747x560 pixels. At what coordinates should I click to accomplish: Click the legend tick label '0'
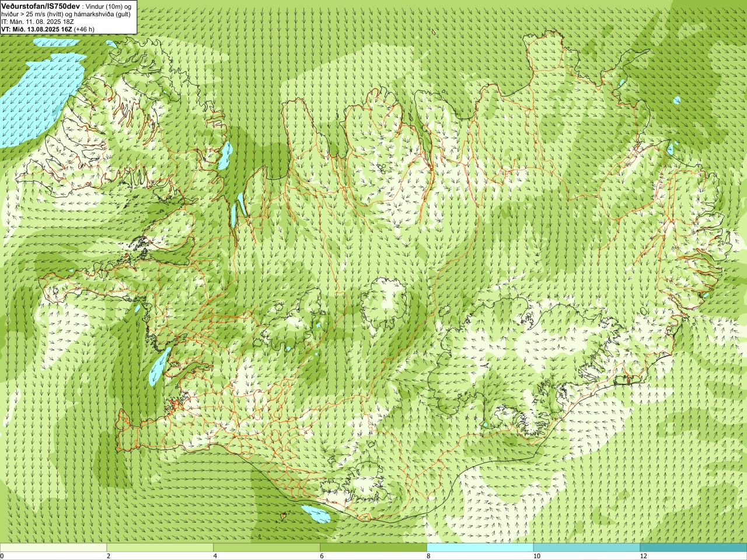click(2, 556)
